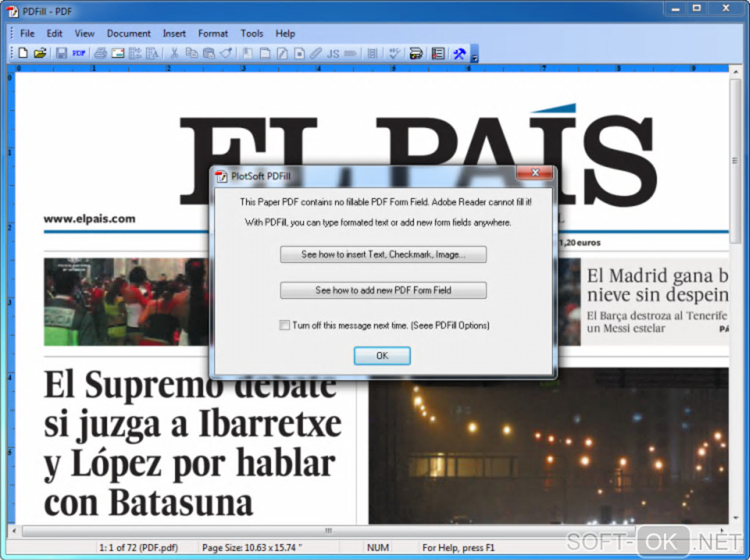
Task: Click the scroll down arrow
Action: 735,518
